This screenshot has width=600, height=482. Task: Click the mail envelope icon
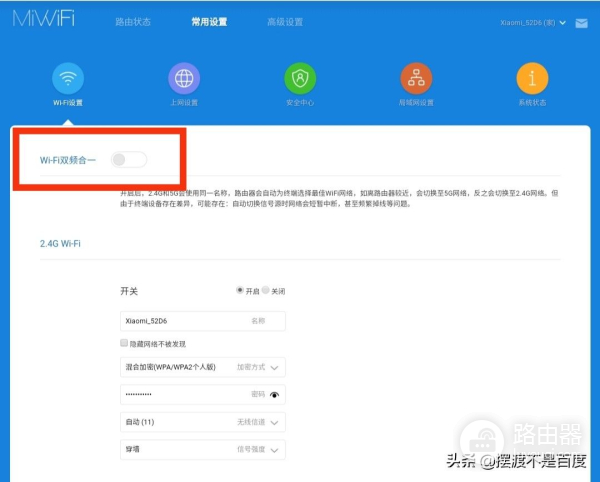pos(581,23)
